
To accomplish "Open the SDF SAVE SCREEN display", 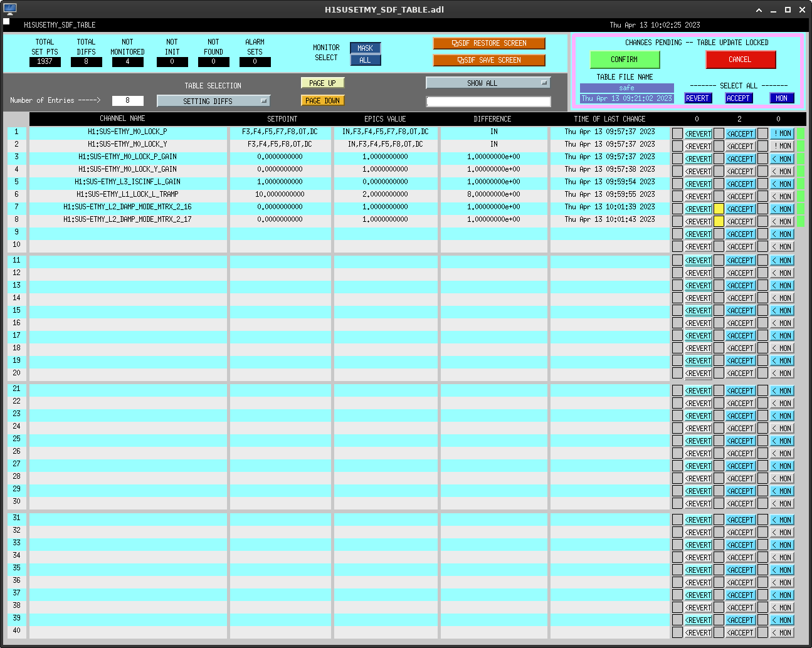I will (488, 60).
